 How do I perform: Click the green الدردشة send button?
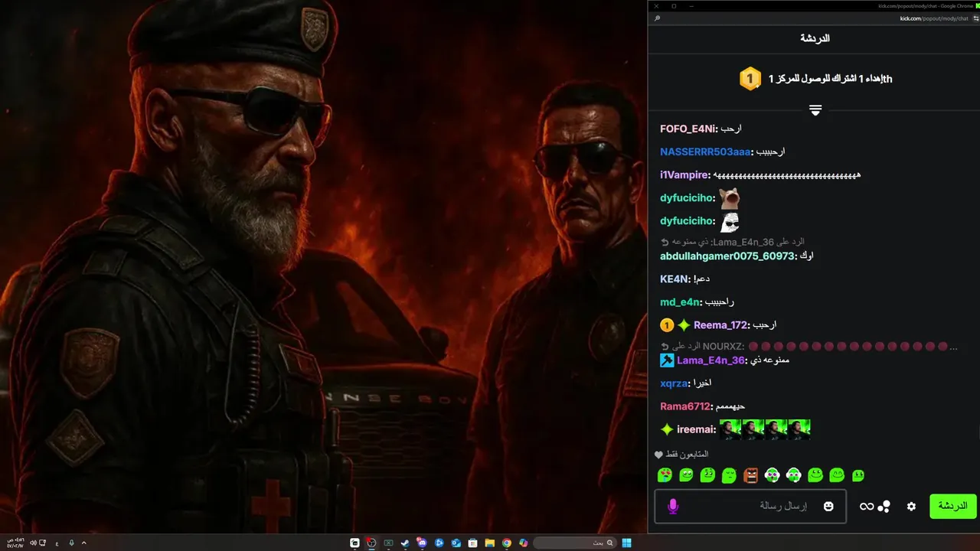click(953, 507)
